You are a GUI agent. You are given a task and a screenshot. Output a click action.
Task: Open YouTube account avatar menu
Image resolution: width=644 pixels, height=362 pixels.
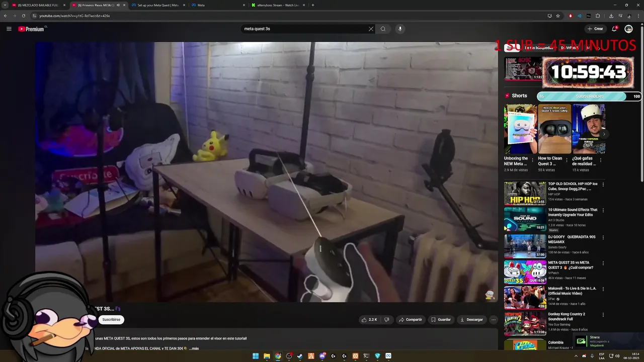coord(628,29)
